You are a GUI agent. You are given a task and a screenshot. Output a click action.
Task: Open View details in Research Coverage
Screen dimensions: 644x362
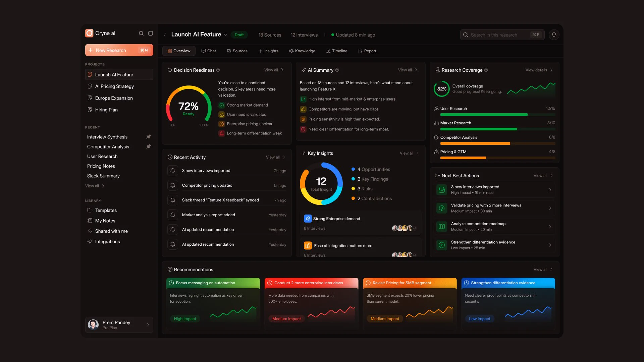click(x=539, y=70)
